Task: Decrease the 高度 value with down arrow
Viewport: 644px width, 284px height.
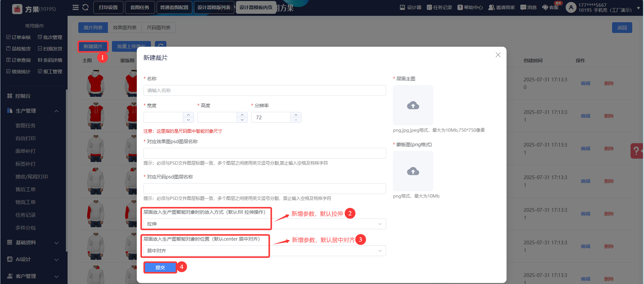Action: pos(242,120)
